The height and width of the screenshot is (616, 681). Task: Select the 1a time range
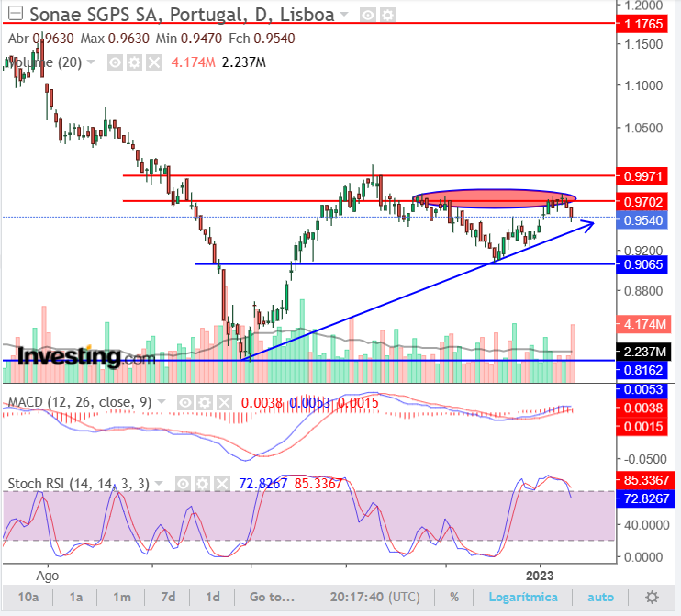pos(76,597)
